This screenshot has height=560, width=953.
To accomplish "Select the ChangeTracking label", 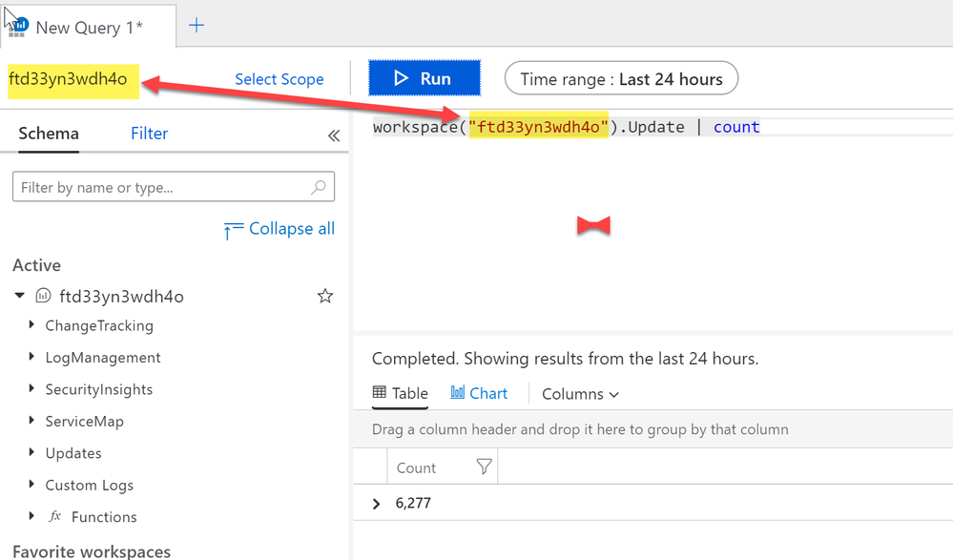I will 99,325.
